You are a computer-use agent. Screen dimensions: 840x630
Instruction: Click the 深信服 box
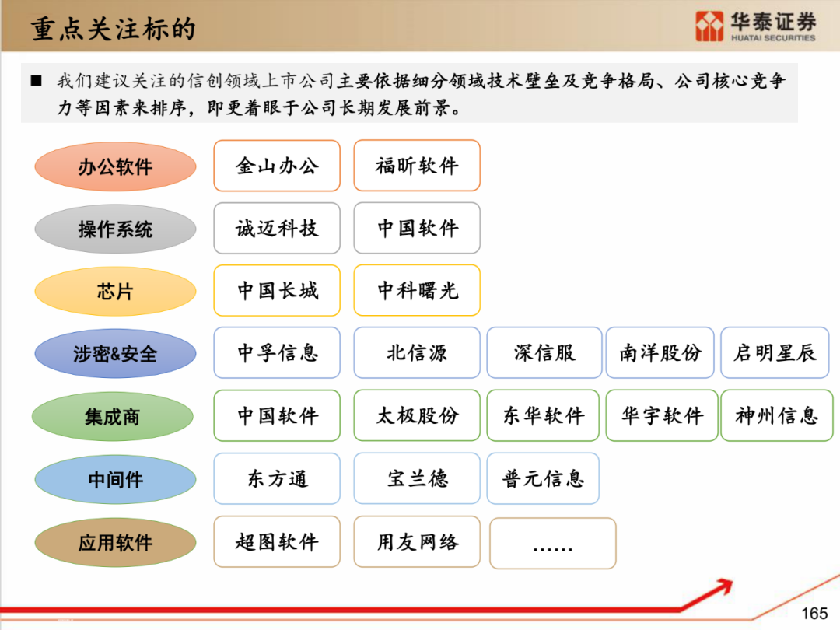pyautogui.click(x=544, y=352)
